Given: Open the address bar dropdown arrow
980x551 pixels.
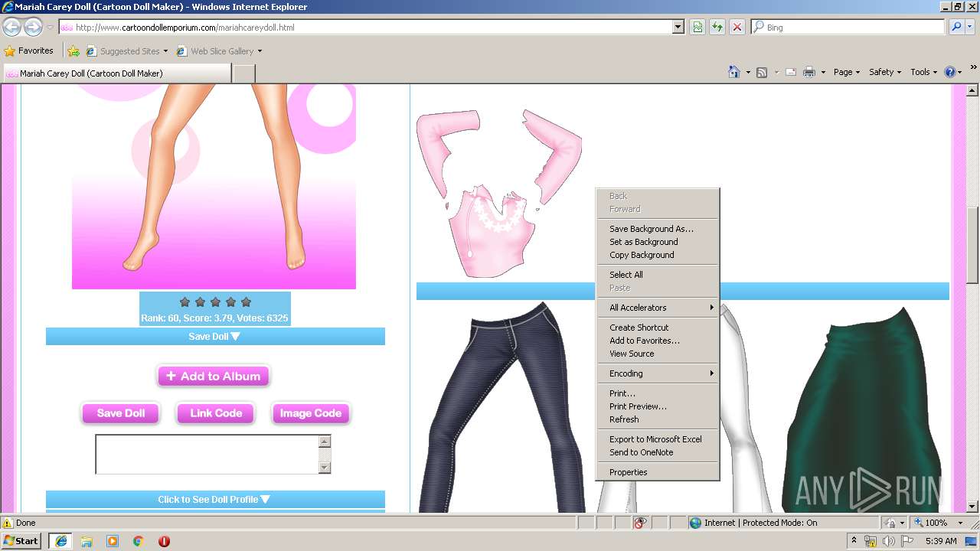Looking at the screenshot, I should click(678, 27).
